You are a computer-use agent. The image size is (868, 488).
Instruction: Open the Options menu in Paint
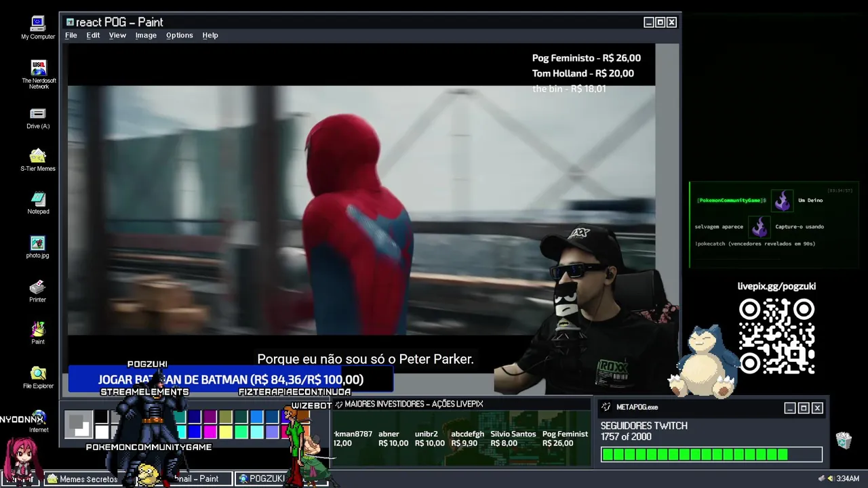180,35
